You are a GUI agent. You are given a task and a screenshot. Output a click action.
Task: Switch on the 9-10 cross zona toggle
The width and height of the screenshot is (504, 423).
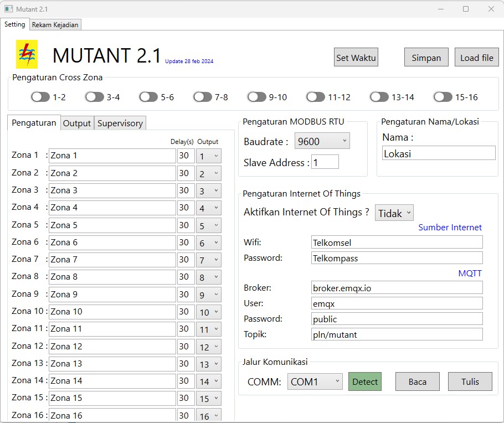[x=256, y=96]
